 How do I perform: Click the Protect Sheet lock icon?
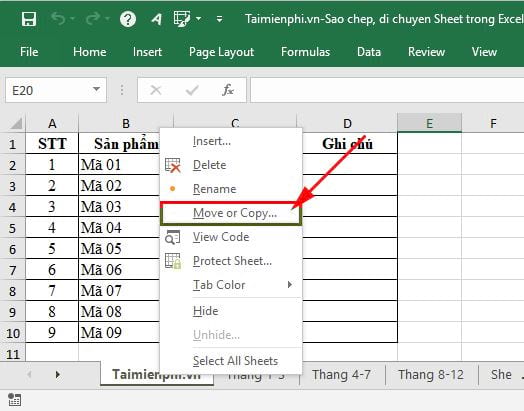pos(173,261)
